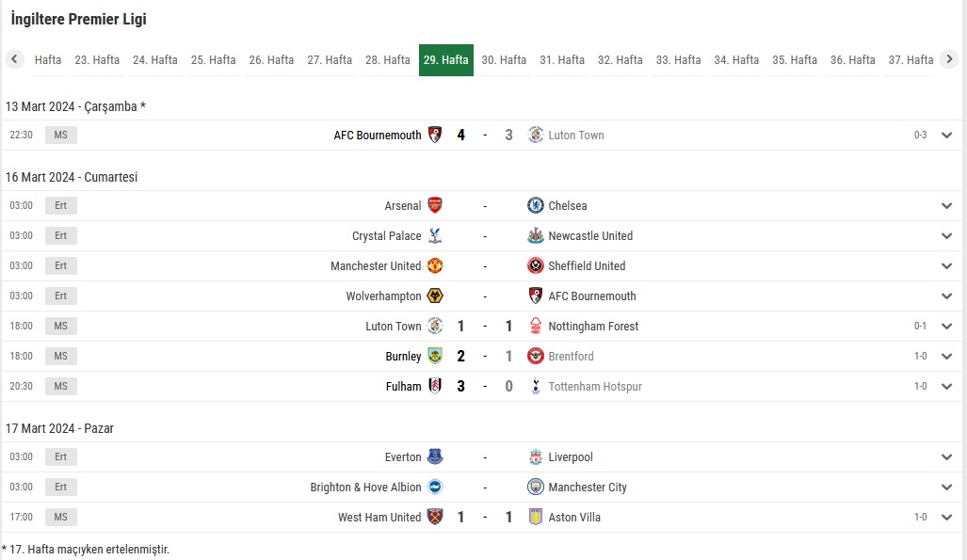
Task: Click the Wolverhampton wolf logo
Action: pyautogui.click(x=435, y=296)
